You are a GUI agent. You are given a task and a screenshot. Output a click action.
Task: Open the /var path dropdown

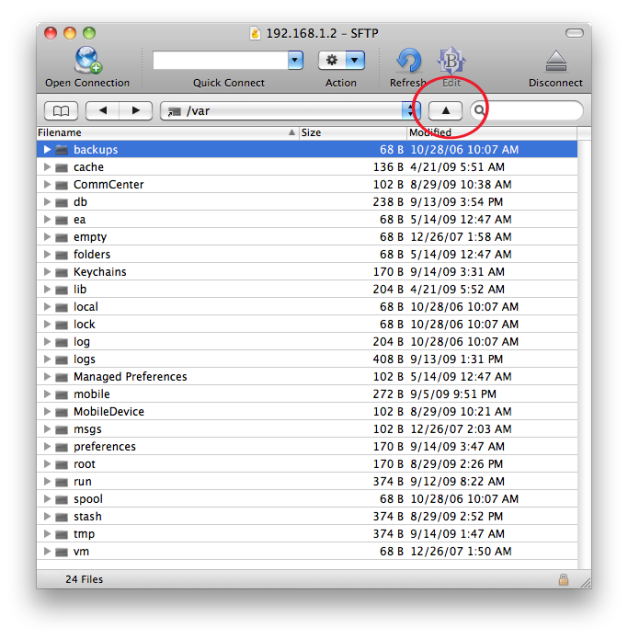point(410,111)
